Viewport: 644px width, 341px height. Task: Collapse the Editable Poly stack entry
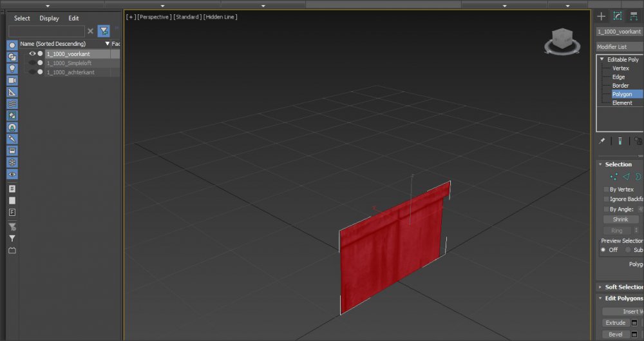point(602,59)
